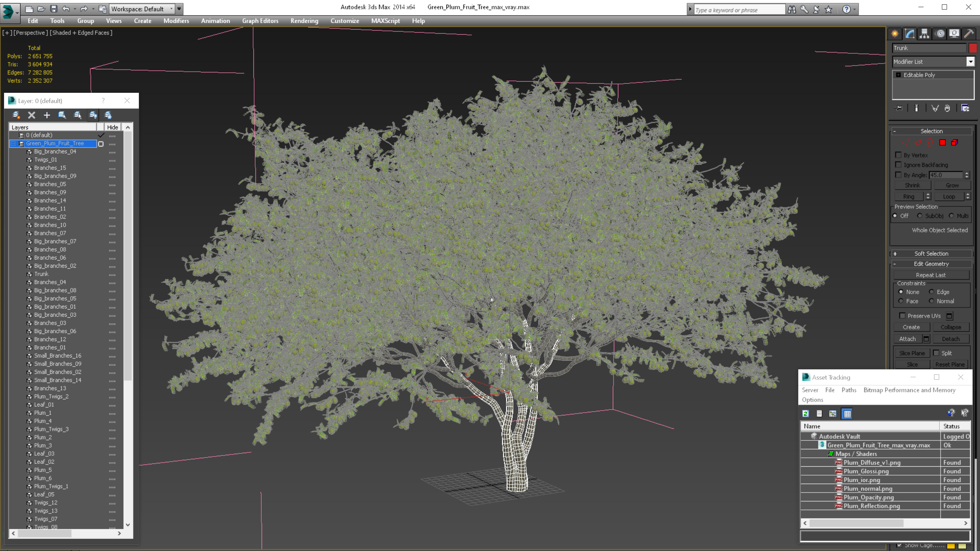Collapse Green_Plum_Fruit_Tree layer tree
This screenshot has width=980, height=551.
[x=13, y=143]
